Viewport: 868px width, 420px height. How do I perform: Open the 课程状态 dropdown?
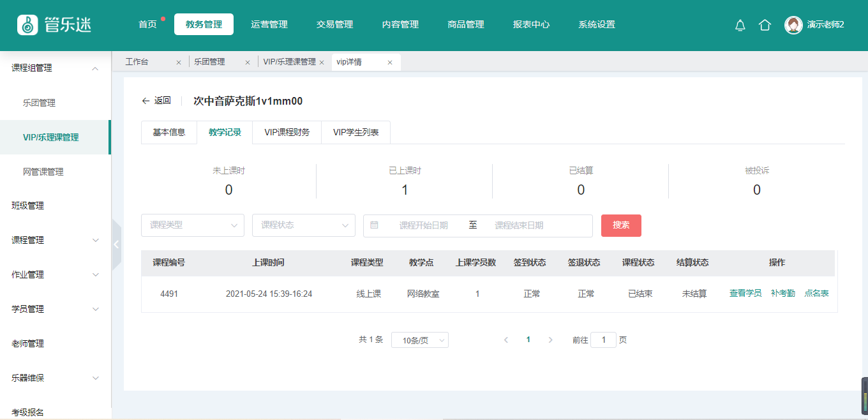tap(303, 225)
